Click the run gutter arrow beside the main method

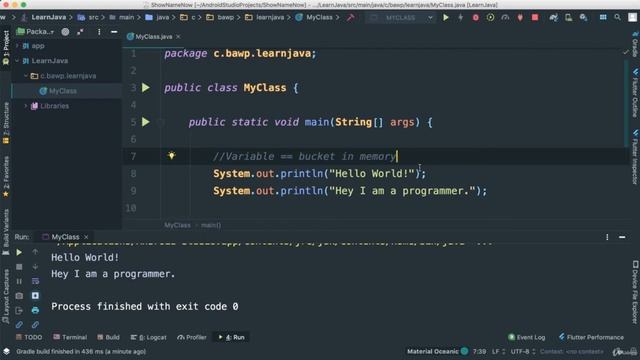[x=146, y=122]
